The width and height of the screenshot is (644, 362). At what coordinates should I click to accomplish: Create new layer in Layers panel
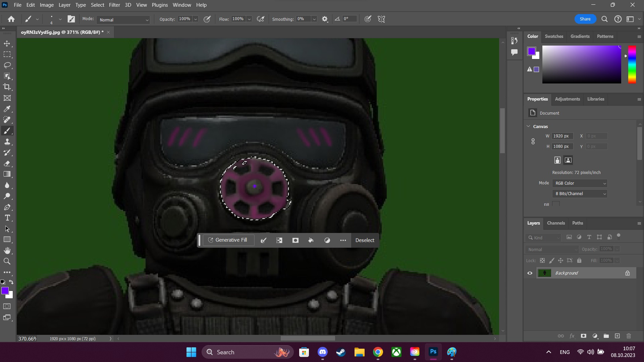[617, 336]
